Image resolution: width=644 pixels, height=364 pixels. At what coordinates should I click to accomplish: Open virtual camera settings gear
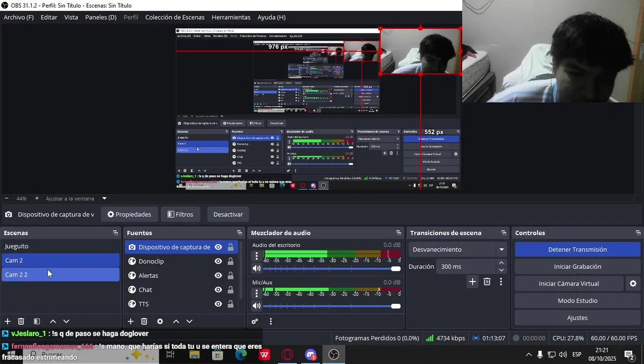pyautogui.click(x=633, y=284)
